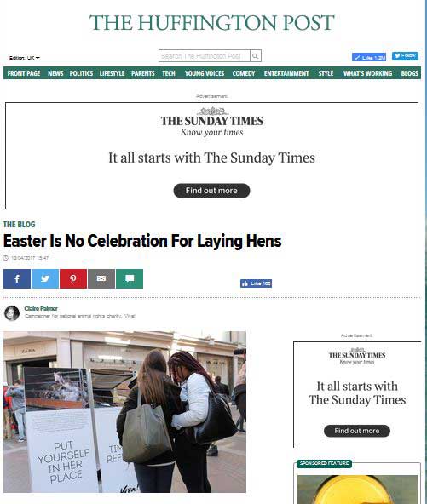Expand the Edition UK dropdown

click(25, 58)
